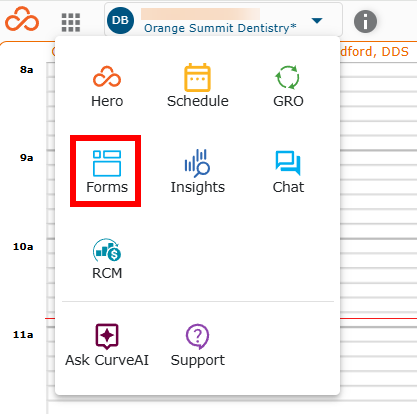
Task: Open the Hero app
Action: pyautogui.click(x=107, y=86)
